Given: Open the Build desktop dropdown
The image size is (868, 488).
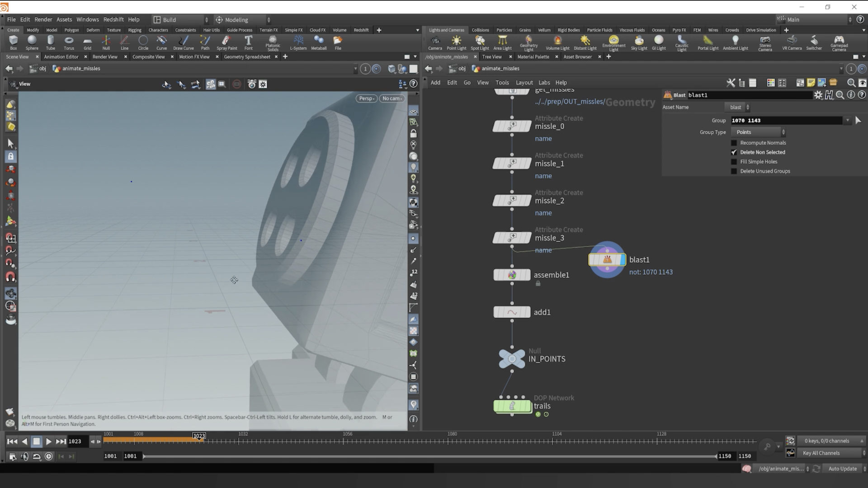Looking at the screenshot, I should click(181, 19).
